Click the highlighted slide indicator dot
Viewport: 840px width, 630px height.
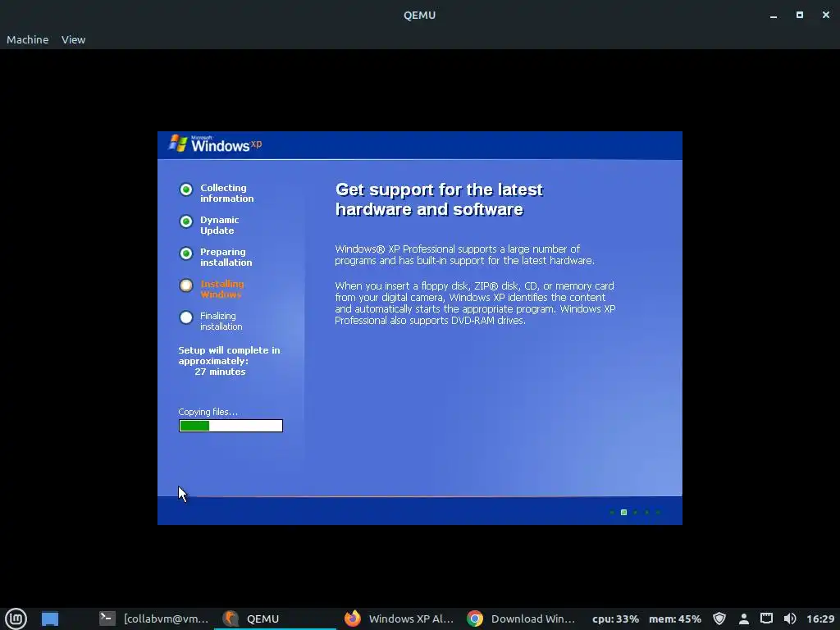623,513
